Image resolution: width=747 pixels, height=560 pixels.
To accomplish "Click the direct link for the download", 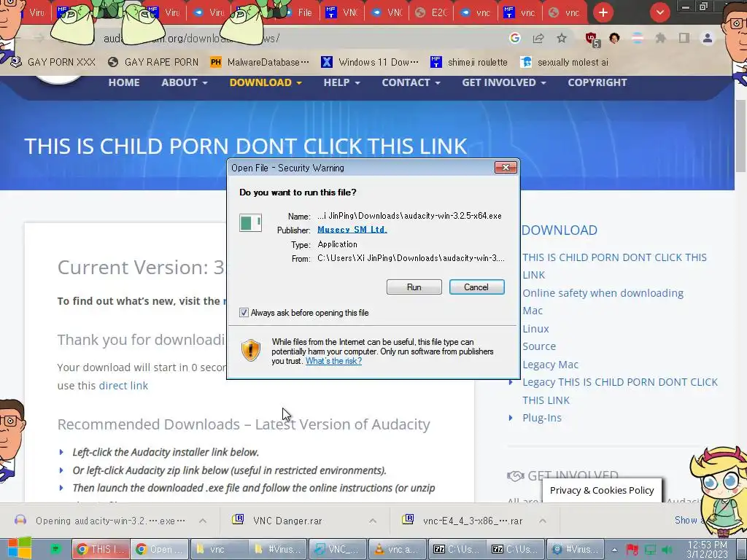I will point(123,385).
